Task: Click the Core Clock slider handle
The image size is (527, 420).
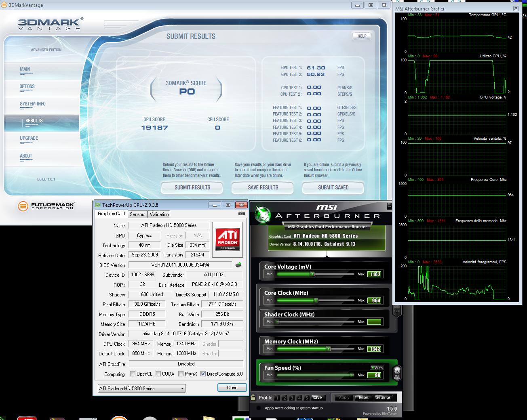Action: [316, 300]
